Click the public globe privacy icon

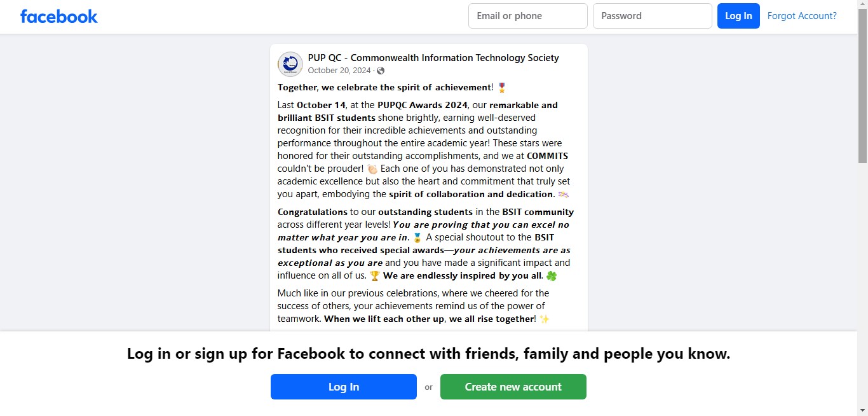[381, 71]
